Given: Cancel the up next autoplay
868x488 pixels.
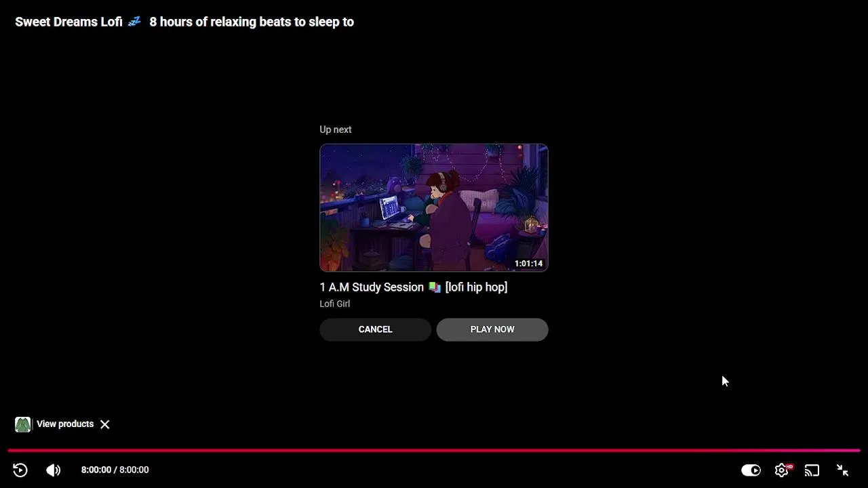Looking at the screenshot, I should click(x=375, y=329).
